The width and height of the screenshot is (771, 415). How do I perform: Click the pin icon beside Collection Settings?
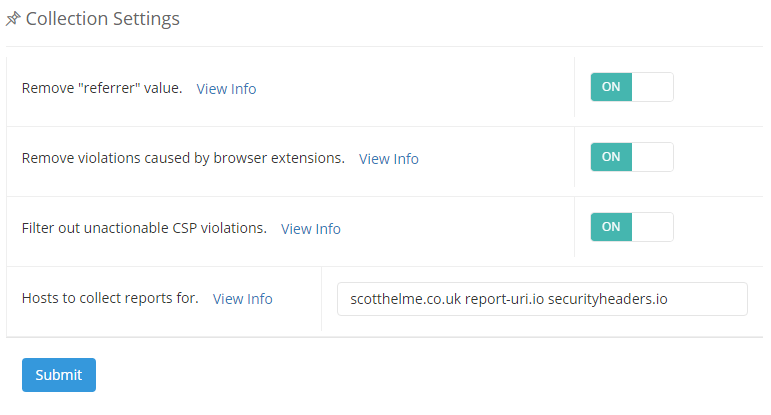(13, 19)
